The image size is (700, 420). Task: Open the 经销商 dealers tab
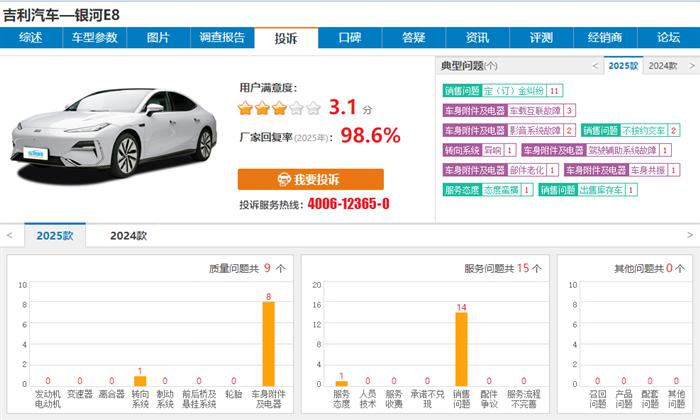605,37
